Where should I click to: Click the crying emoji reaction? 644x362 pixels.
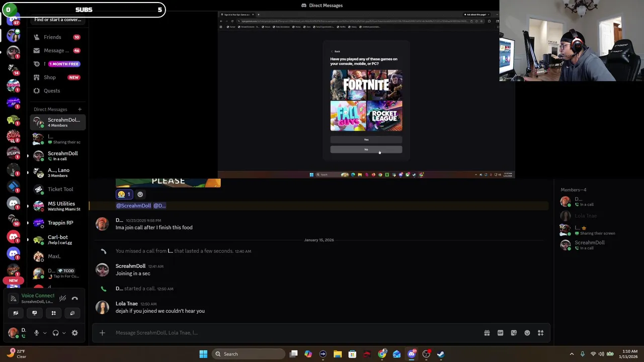tap(124, 194)
